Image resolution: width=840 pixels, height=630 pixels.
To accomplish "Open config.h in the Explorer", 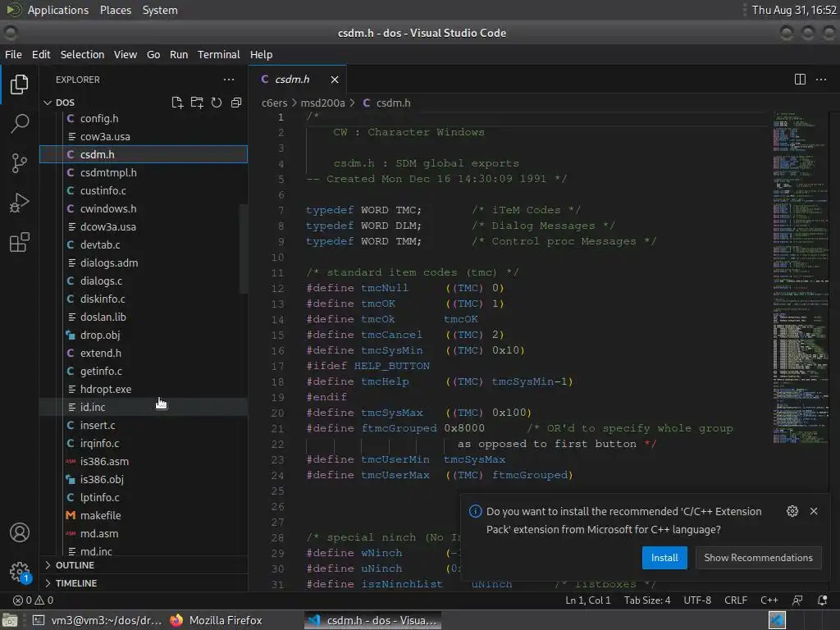I will coord(144,118).
